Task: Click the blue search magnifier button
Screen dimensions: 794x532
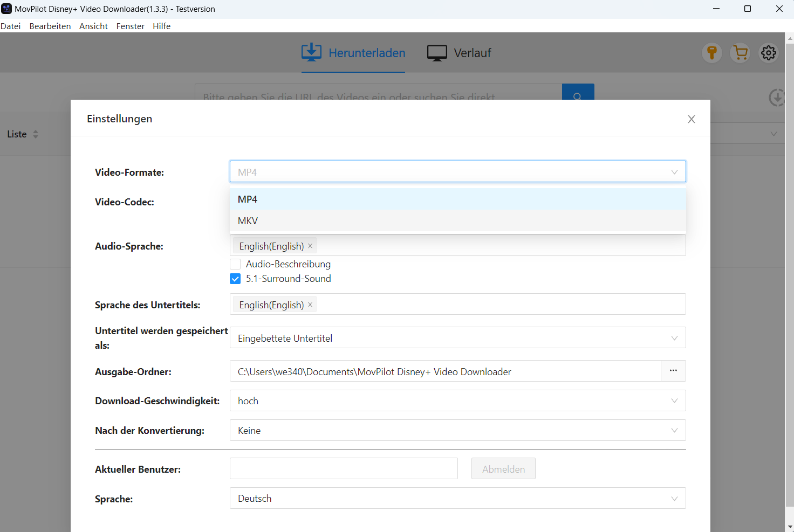Action: [578, 92]
